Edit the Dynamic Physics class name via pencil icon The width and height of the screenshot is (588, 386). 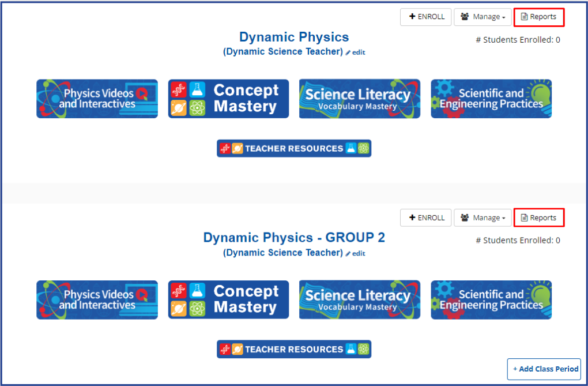tap(356, 53)
